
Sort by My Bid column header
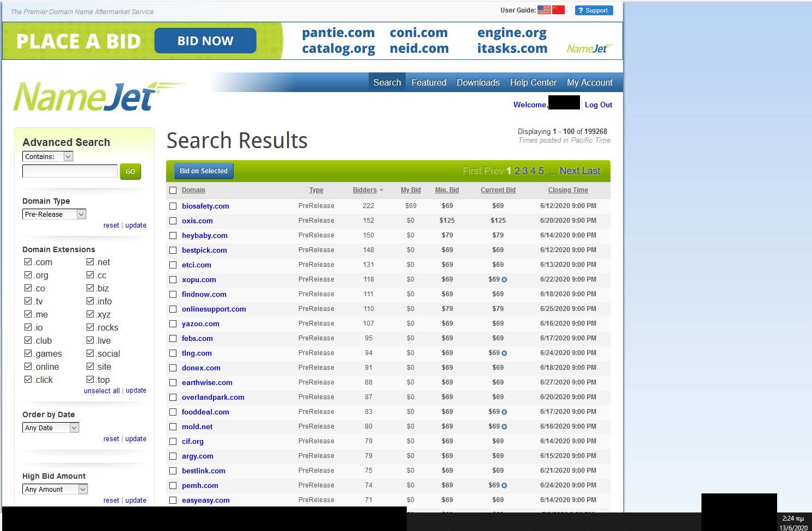click(x=411, y=190)
